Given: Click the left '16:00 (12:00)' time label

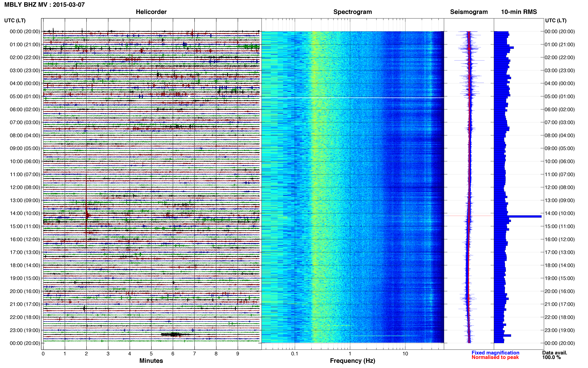Looking at the screenshot, I should tap(25, 239).
